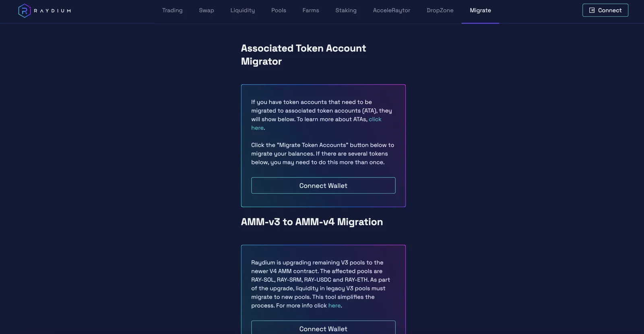
Task: Click the 'Migrate Token Accounts' instruction paragraph
Action: pyautogui.click(x=323, y=154)
